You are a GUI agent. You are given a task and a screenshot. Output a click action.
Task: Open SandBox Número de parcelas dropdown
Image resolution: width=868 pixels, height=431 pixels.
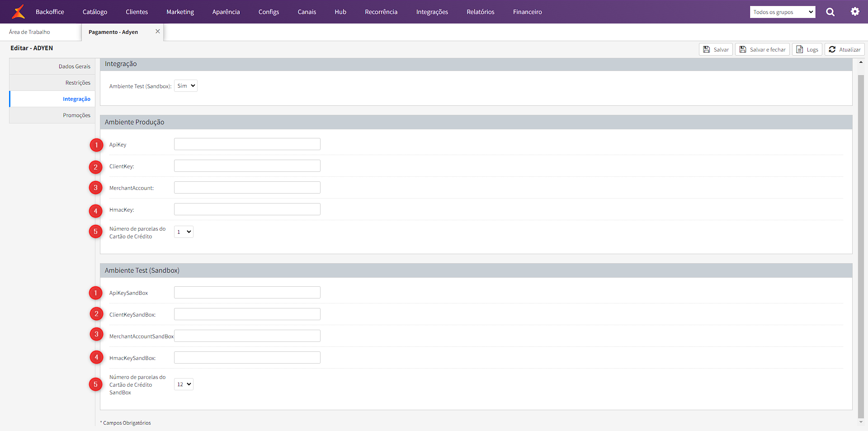(184, 384)
